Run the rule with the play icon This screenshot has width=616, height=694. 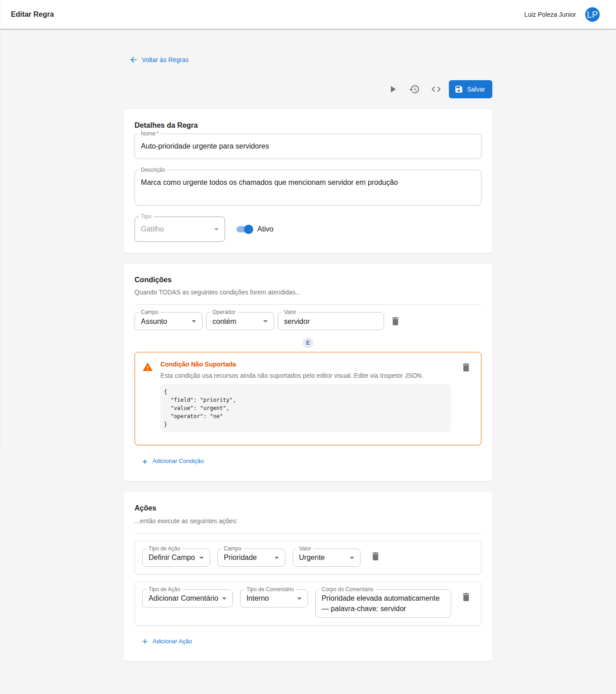tap(393, 89)
